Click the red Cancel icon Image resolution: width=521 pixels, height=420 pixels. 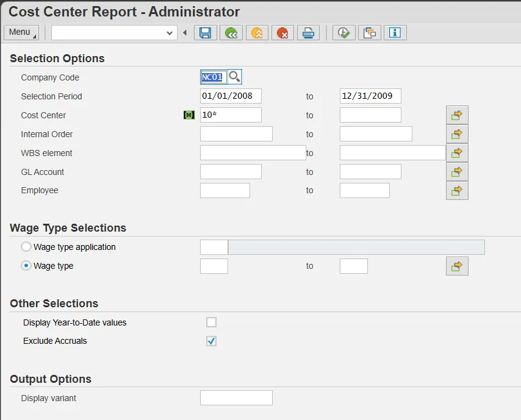(282, 33)
